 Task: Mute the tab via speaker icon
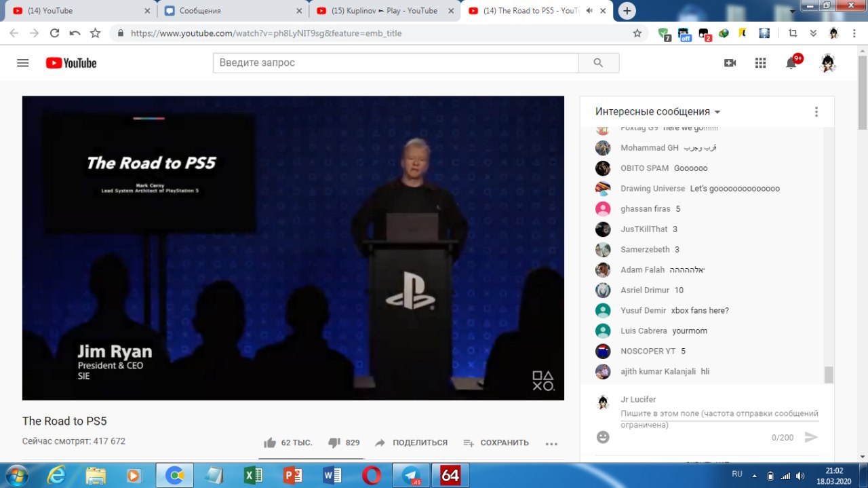coord(589,11)
